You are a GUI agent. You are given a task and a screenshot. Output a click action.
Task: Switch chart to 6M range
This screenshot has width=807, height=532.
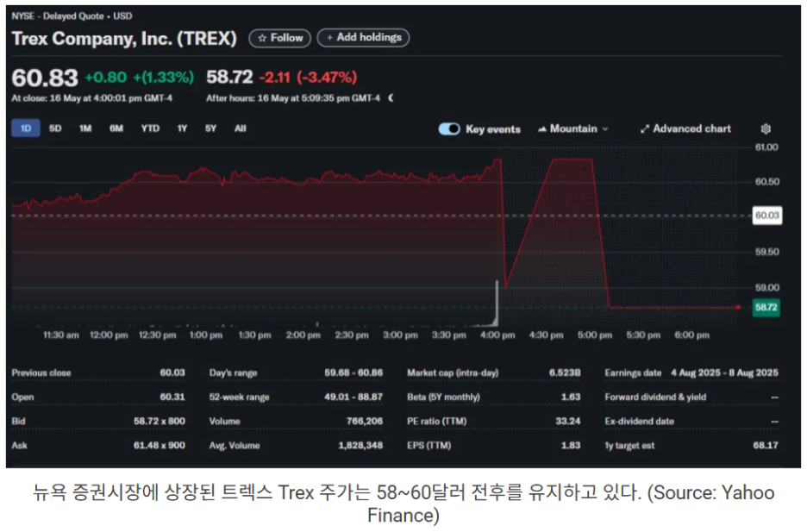[116, 128]
